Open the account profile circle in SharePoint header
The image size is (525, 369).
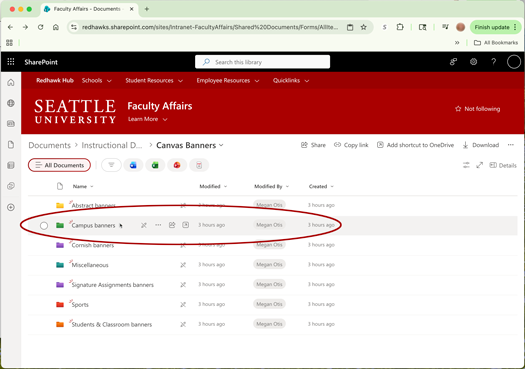click(514, 62)
